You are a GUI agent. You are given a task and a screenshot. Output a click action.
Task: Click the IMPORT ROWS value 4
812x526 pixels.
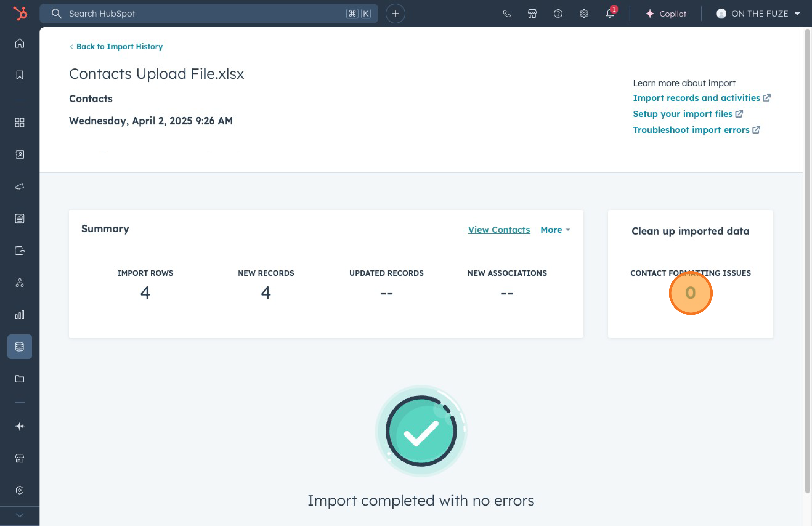pos(145,293)
